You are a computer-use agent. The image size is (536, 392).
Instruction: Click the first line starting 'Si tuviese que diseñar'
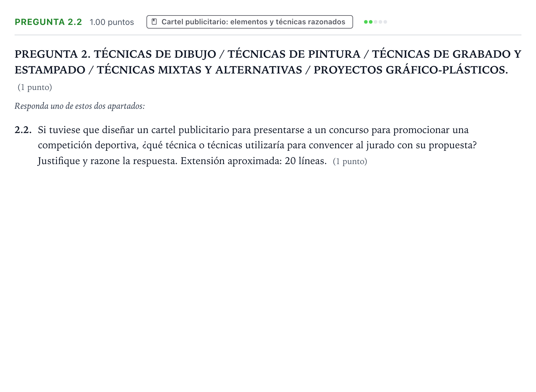(x=253, y=130)
